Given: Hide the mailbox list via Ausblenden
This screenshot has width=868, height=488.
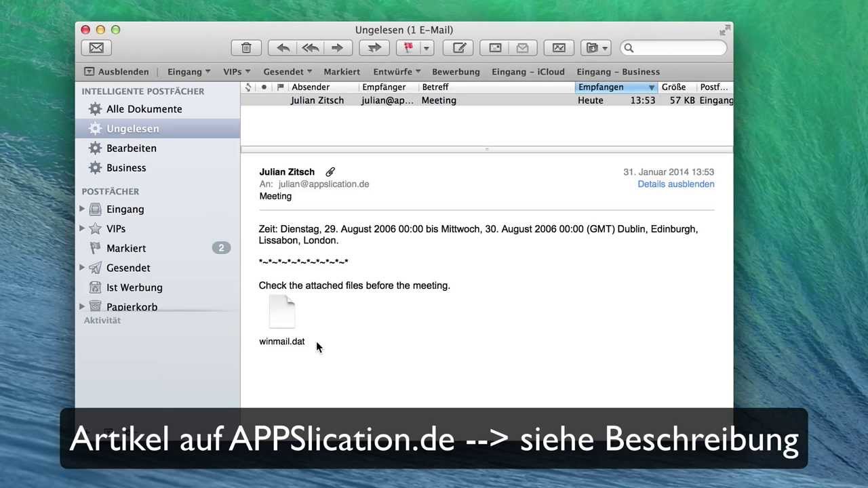Looking at the screenshot, I should [116, 72].
